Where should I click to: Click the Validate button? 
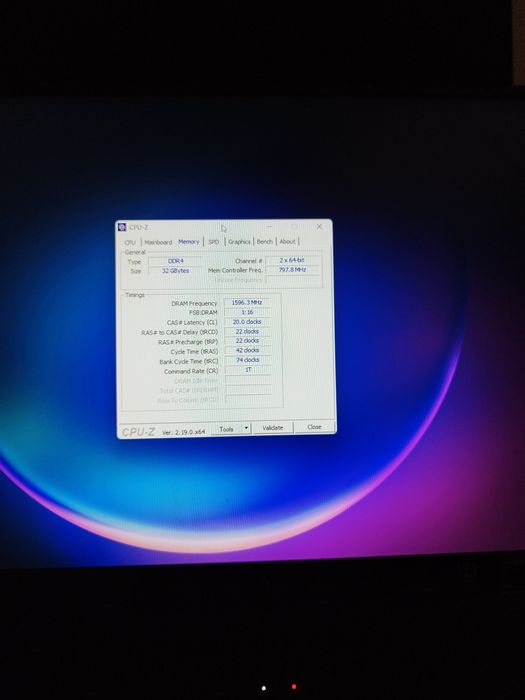coord(273,428)
